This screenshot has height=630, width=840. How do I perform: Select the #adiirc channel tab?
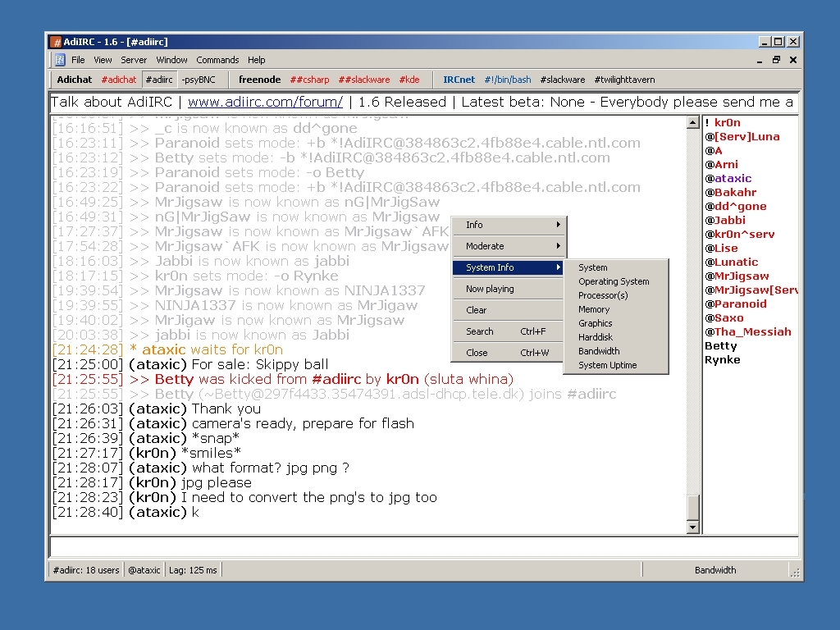click(159, 80)
